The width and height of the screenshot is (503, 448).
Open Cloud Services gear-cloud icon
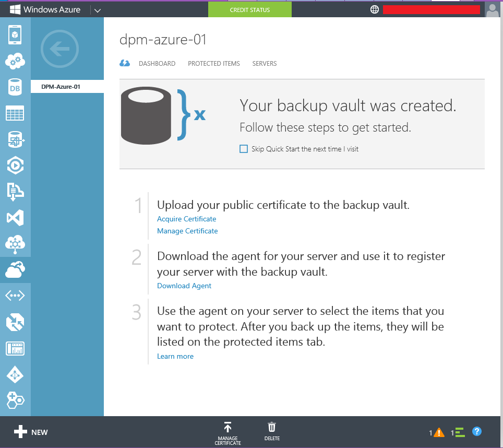click(15, 61)
